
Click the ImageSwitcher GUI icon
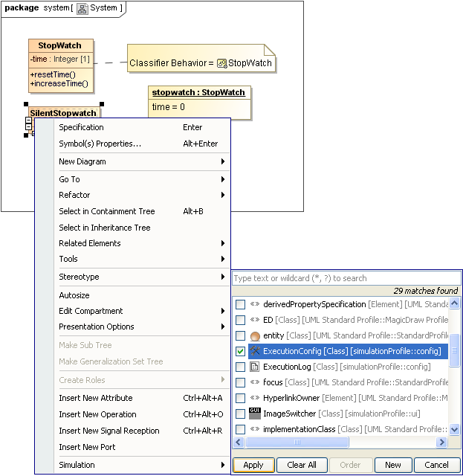click(255, 414)
